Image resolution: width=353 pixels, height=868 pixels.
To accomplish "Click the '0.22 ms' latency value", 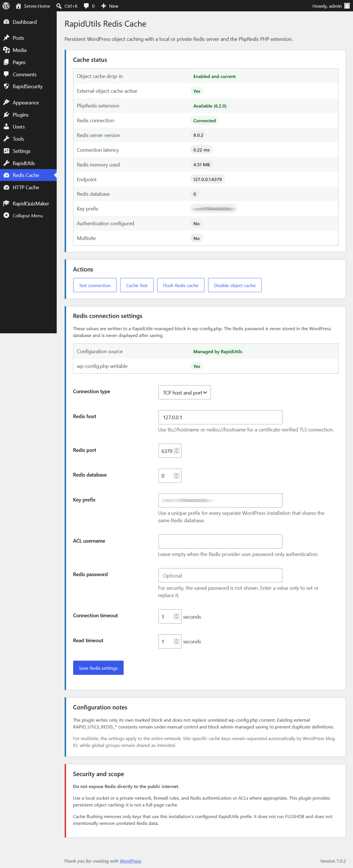I will click(201, 150).
